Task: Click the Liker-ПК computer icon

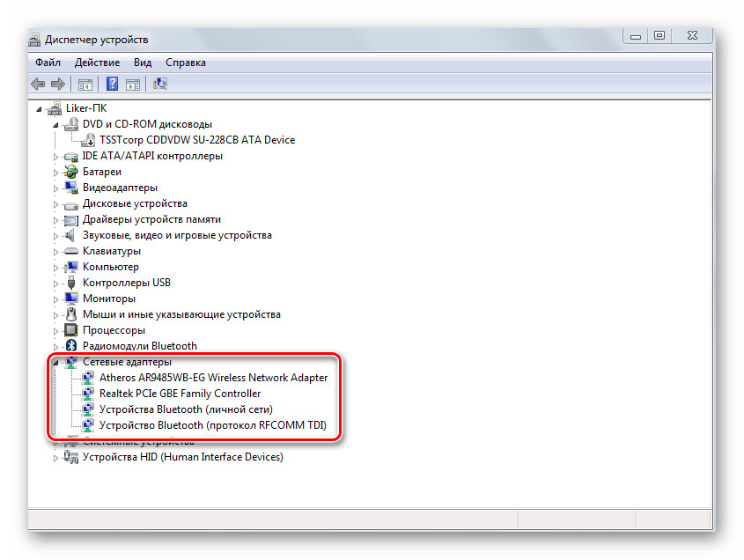Action: pyautogui.click(x=55, y=108)
